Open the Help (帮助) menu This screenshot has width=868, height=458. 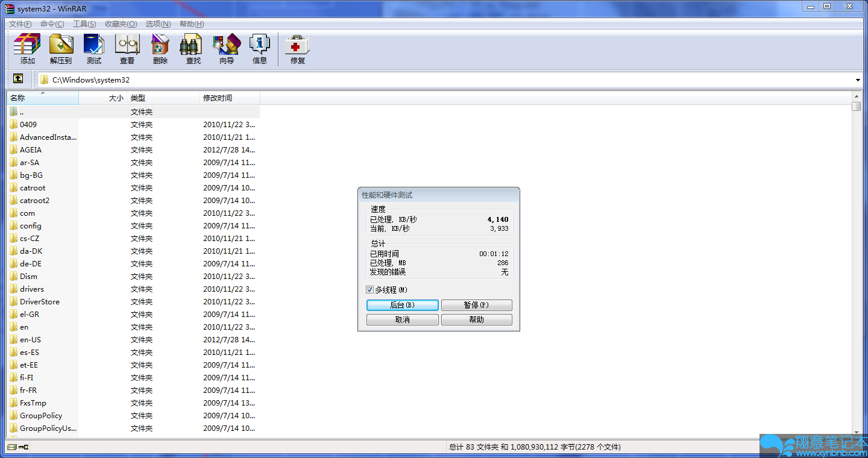(x=192, y=24)
